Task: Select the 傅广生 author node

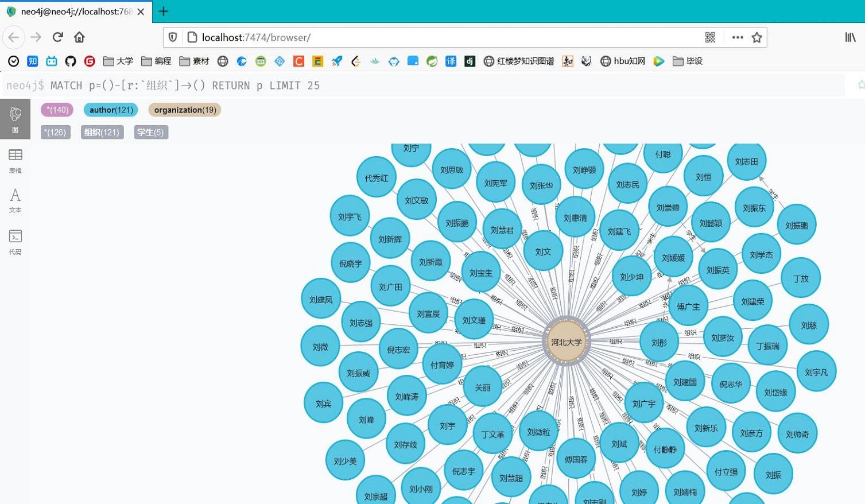Action: (688, 306)
